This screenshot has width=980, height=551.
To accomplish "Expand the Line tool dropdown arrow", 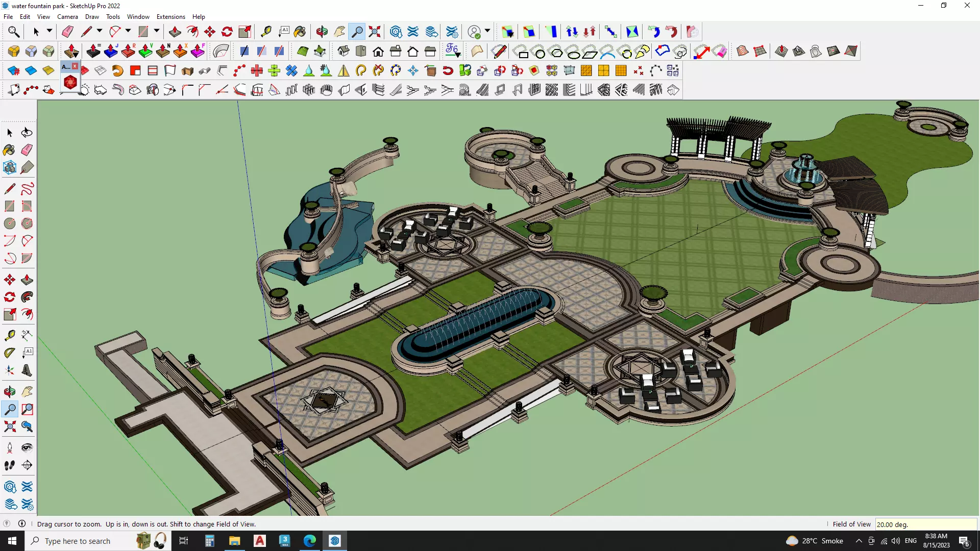I will (100, 31).
